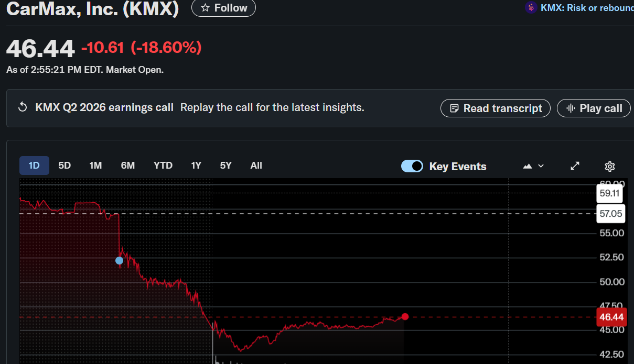Click the purple KMX analysis icon
Screen dimensions: 634x364
pyautogui.click(x=531, y=8)
